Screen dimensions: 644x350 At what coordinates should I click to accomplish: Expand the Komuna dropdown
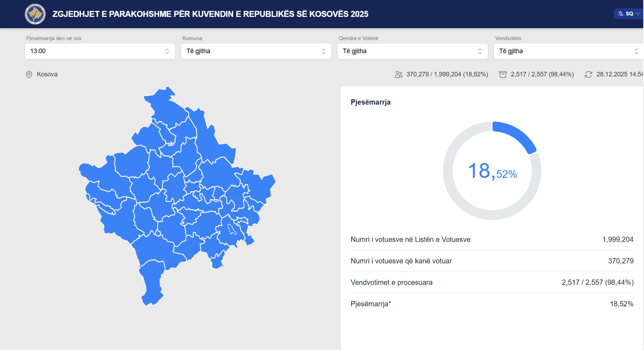click(x=256, y=51)
